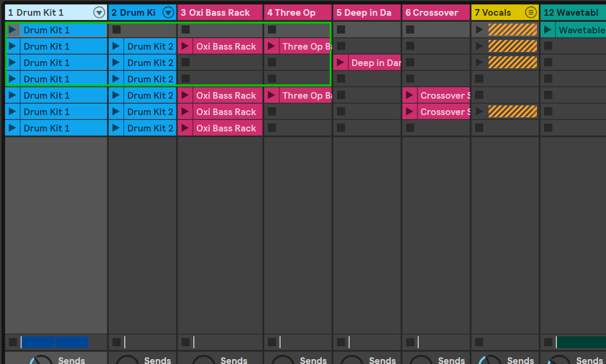Launch the upper Crossover clip on track 6

click(410, 95)
